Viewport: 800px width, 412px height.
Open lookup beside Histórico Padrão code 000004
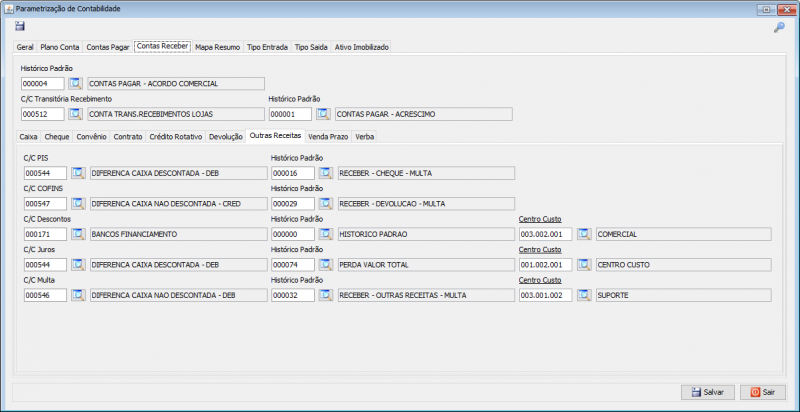[x=75, y=84]
